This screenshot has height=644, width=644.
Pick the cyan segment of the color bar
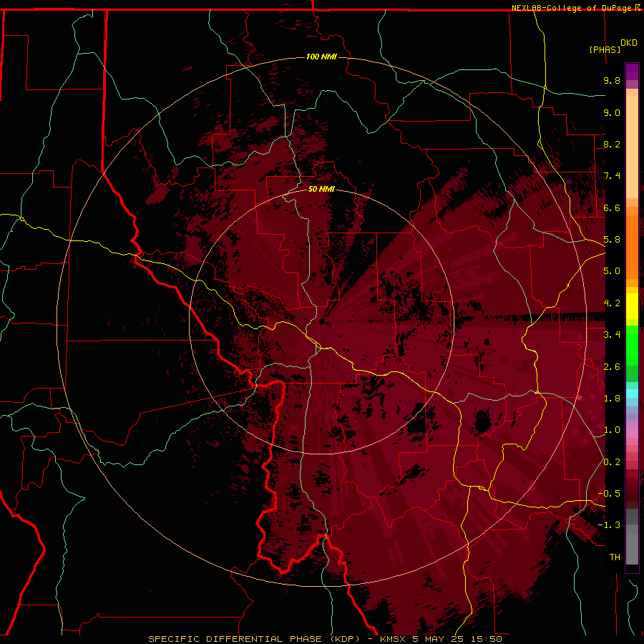coord(632,394)
